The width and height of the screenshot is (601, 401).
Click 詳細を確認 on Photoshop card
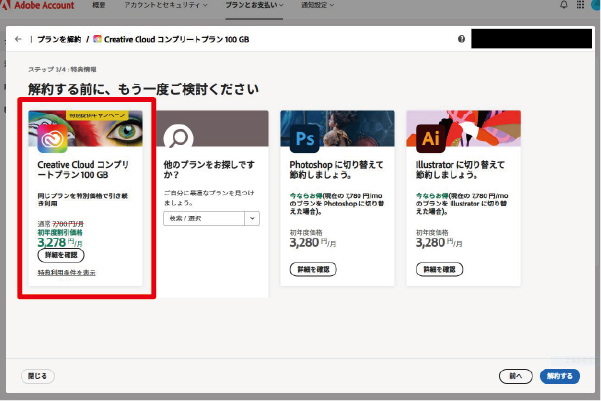[313, 269]
